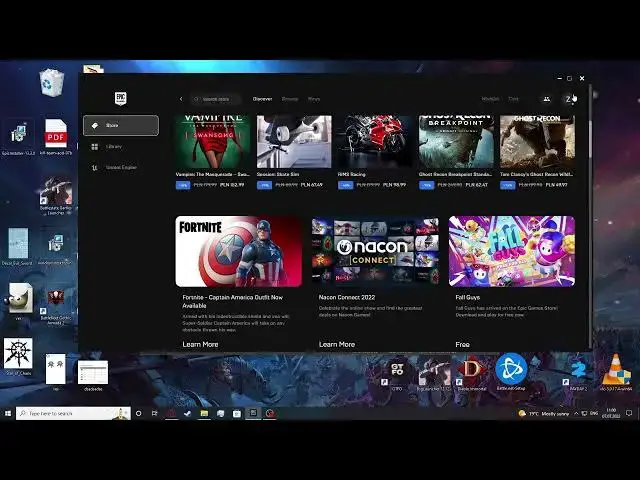This screenshot has height=480, width=640.
Task: Open the Store section in the sidebar
Action: pyautogui.click(x=121, y=125)
